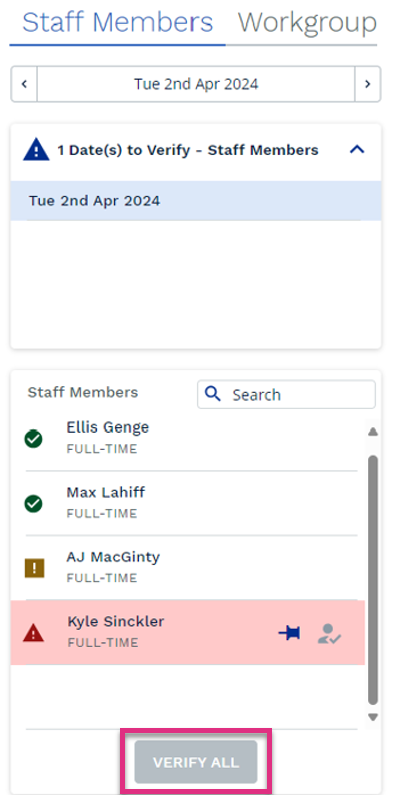
Task: Click the green check icon for Max Lahiff
Action: (x=33, y=503)
